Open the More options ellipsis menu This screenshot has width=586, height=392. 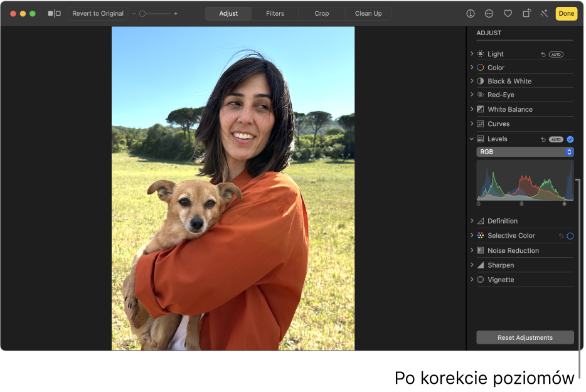coord(489,13)
